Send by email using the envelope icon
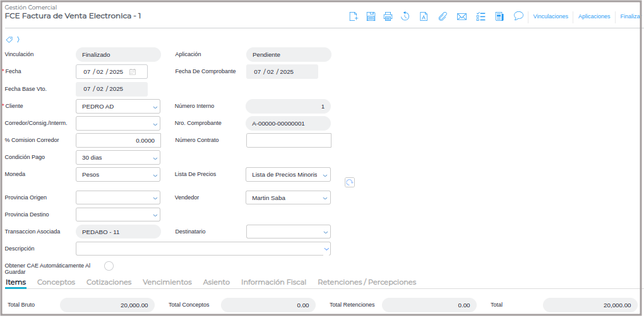 click(462, 16)
